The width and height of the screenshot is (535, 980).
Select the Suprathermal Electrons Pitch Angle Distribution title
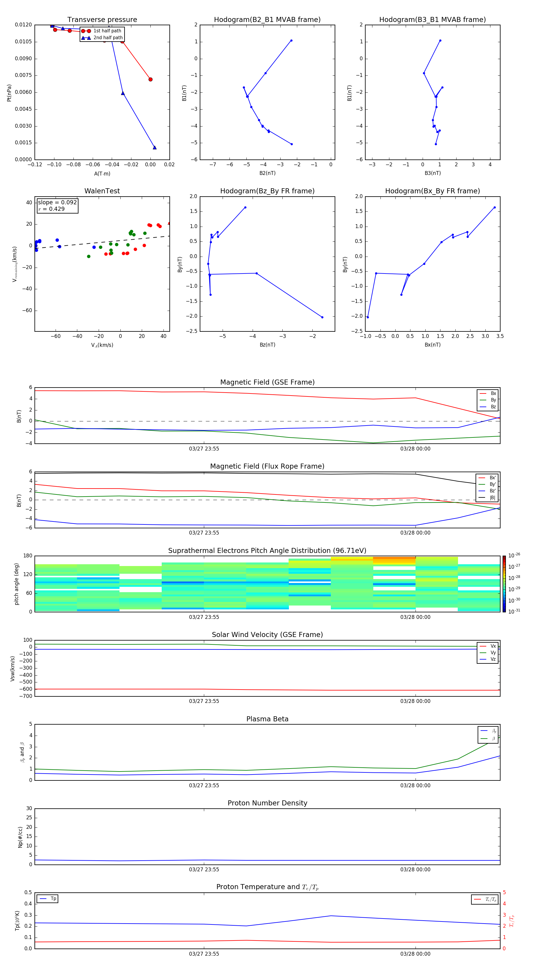(x=267, y=551)
